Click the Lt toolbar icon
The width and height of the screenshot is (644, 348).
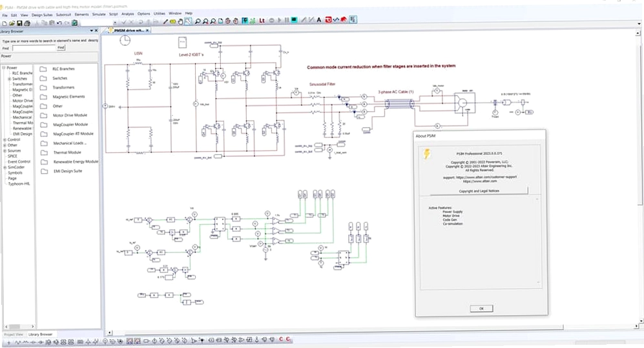(x=262, y=20)
